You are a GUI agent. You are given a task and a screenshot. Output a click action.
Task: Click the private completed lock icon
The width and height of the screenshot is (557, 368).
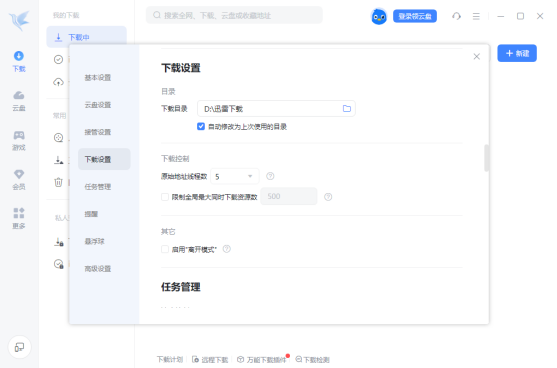[59, 264]
